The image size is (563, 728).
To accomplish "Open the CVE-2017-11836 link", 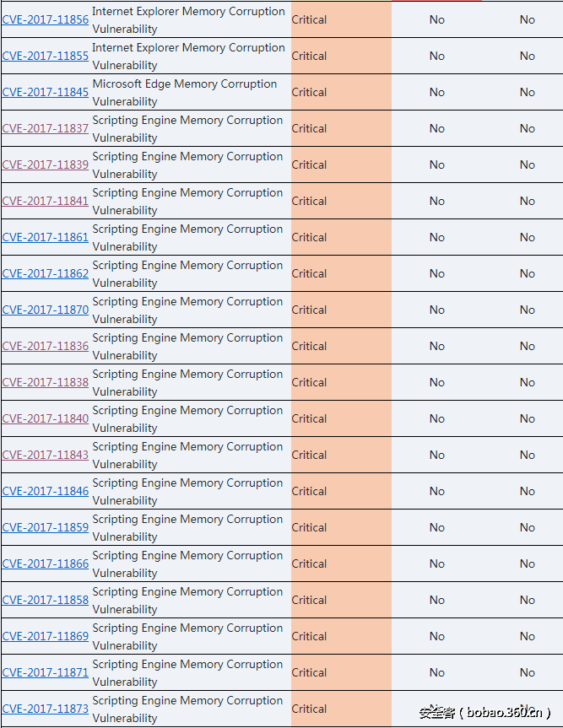I will 45,347.
